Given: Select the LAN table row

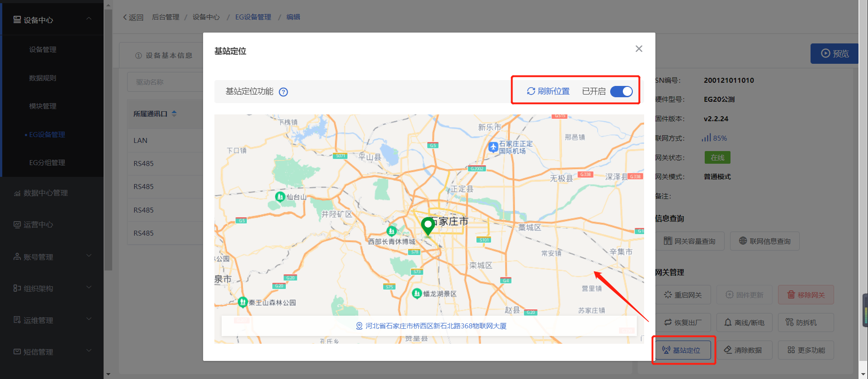Looking at the screenshot, I should (165, 141).
